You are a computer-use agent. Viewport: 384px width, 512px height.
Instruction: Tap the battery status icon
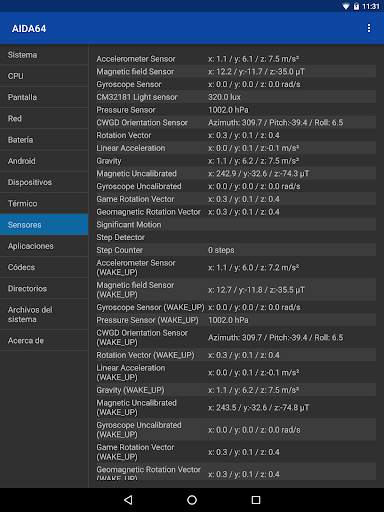point(356,7)
